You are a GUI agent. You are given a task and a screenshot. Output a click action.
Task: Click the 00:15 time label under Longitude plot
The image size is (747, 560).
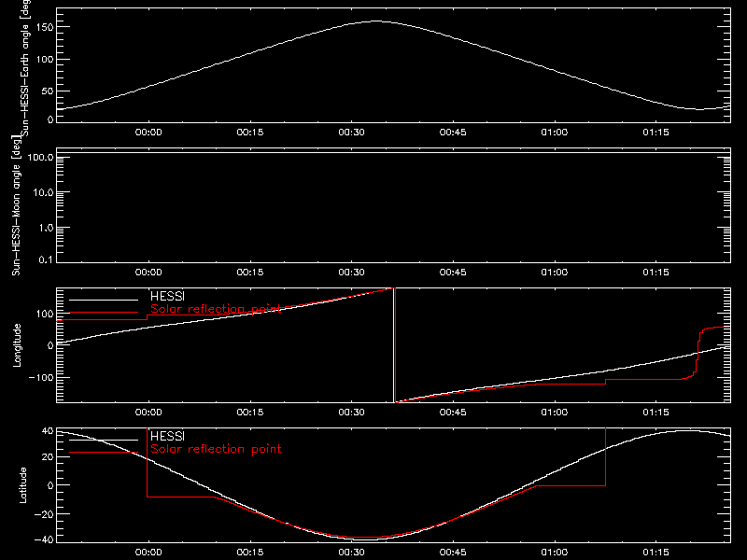point(250,413)
